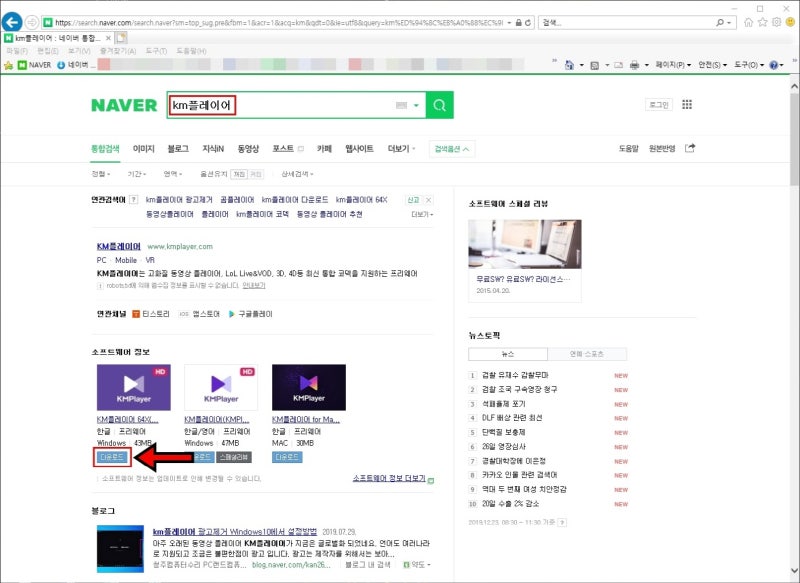800x583 pixels.
Task: Click the lock security icon in address bar
Action: 519,22
